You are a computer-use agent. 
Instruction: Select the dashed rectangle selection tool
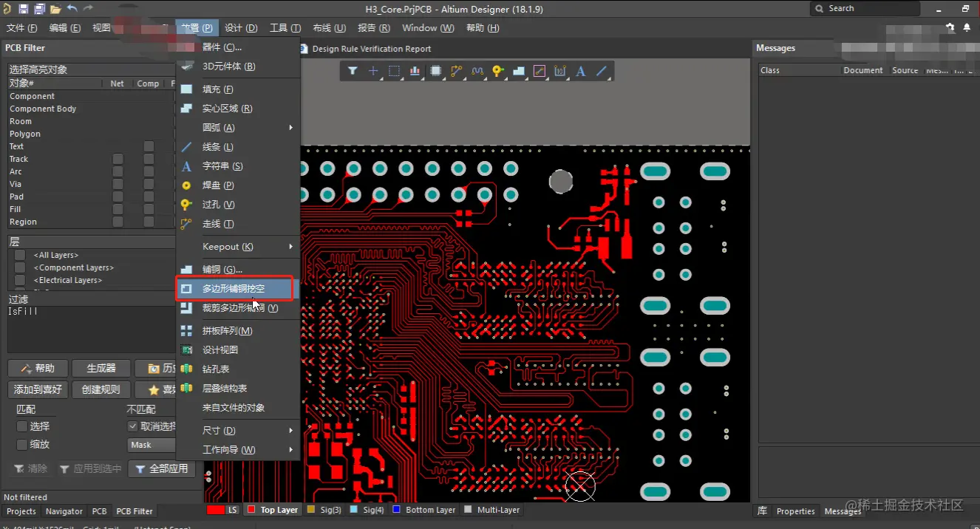tap(394, 71)
